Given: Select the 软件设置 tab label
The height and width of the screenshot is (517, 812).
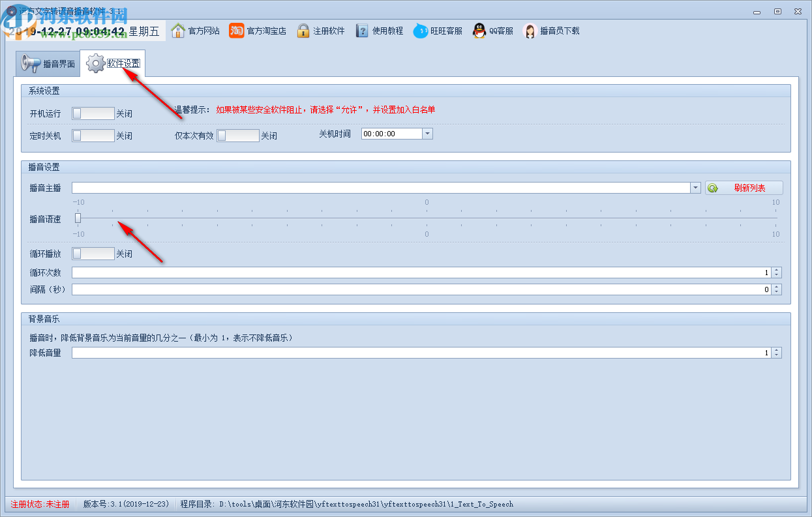Looking at the screenshot, I should click(123, 63).
